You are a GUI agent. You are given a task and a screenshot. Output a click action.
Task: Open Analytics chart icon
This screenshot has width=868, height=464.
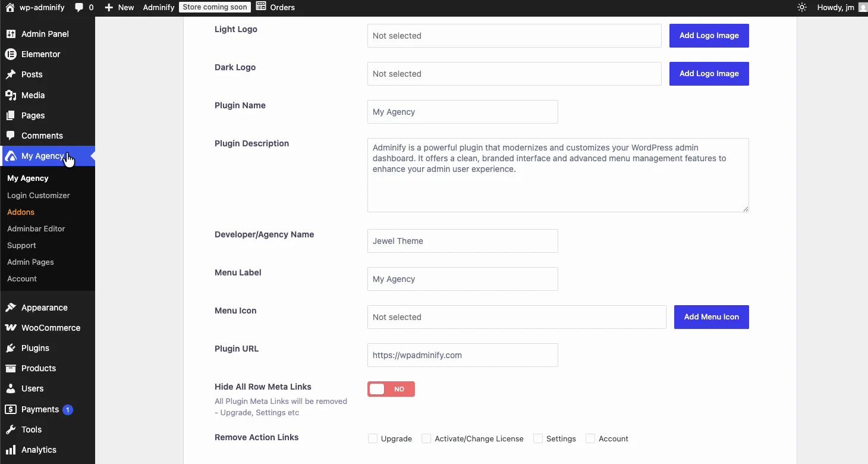(x=11, y=450)
